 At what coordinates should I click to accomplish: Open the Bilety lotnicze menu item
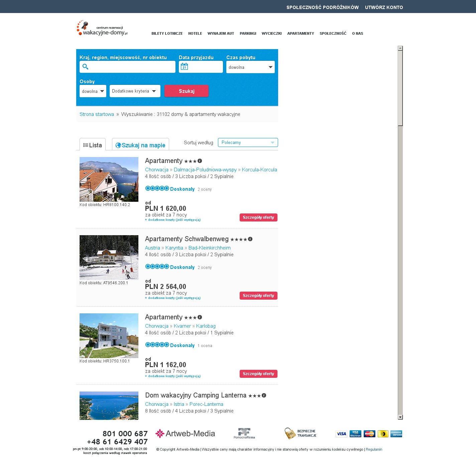(167, 33)
